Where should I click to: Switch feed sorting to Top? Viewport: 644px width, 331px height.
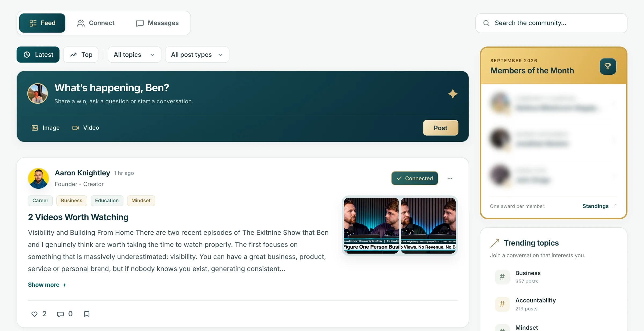[x=81, y=55]
